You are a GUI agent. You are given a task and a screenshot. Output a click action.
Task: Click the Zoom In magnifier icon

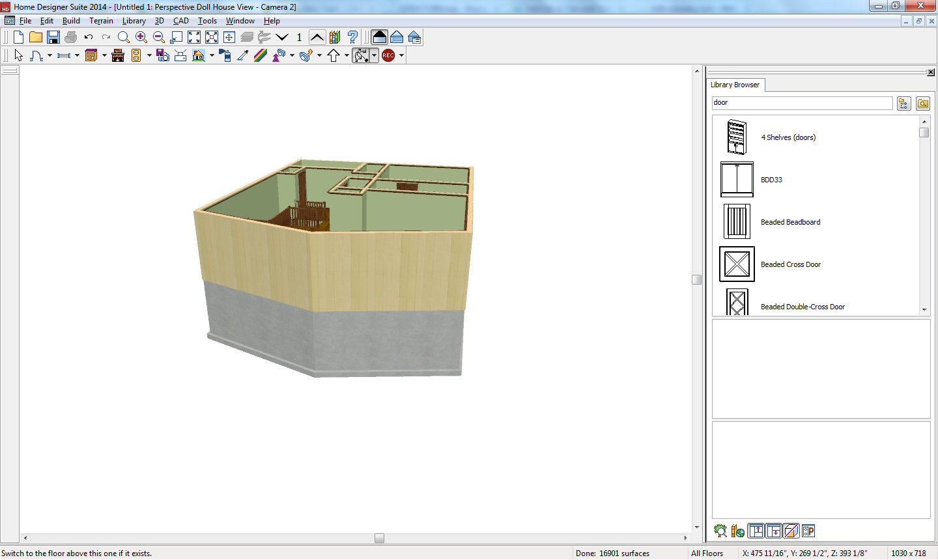[141, 38]
